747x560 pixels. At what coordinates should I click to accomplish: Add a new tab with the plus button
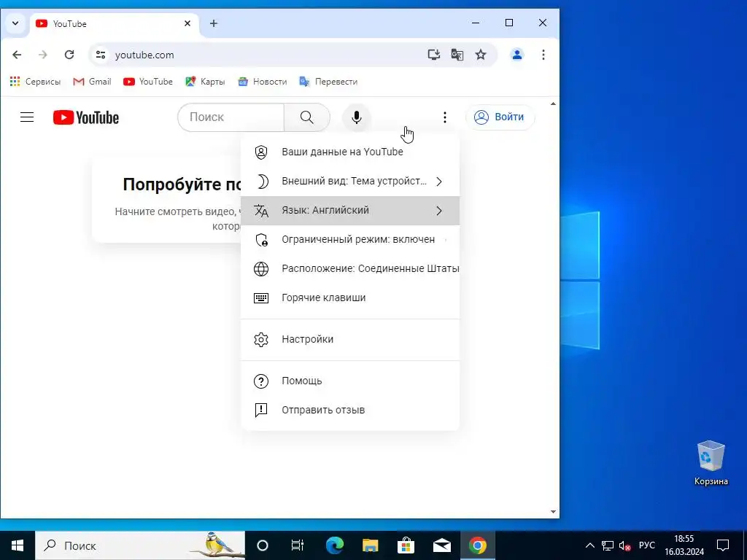point(214,23)
